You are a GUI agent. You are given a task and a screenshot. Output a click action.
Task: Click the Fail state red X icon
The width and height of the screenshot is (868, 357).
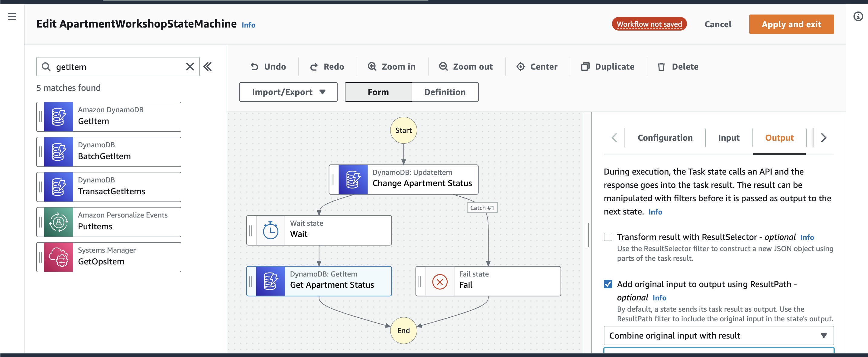[x=440, y=281]
